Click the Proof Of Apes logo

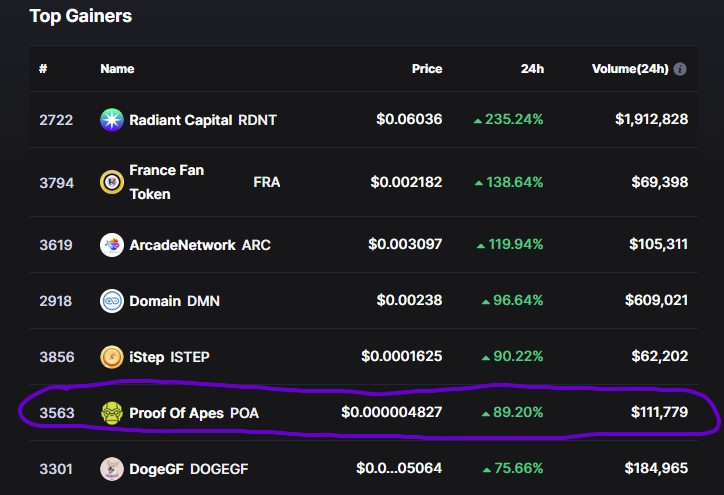point(112,413)
